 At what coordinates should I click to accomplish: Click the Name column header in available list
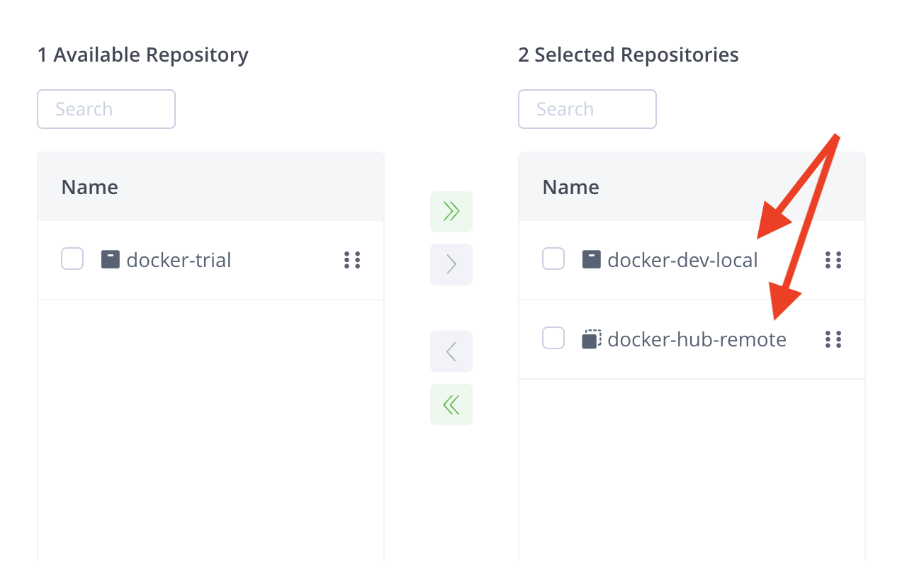(x=89, y=186)
